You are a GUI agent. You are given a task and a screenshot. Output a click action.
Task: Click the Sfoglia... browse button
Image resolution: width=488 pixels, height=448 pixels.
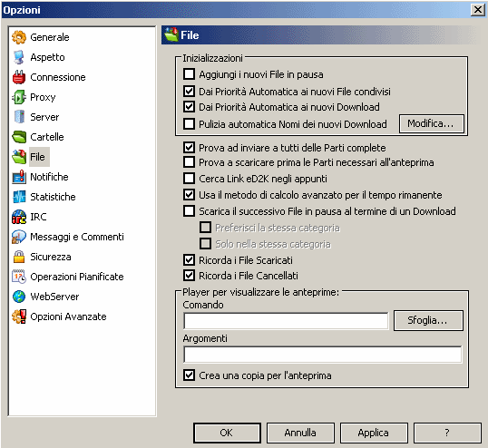coord(428,320)
